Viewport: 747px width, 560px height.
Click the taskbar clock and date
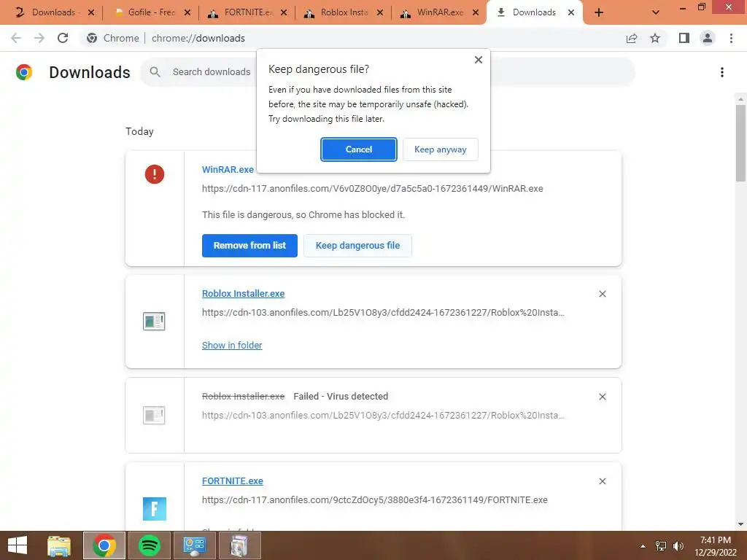click(716, 546)
